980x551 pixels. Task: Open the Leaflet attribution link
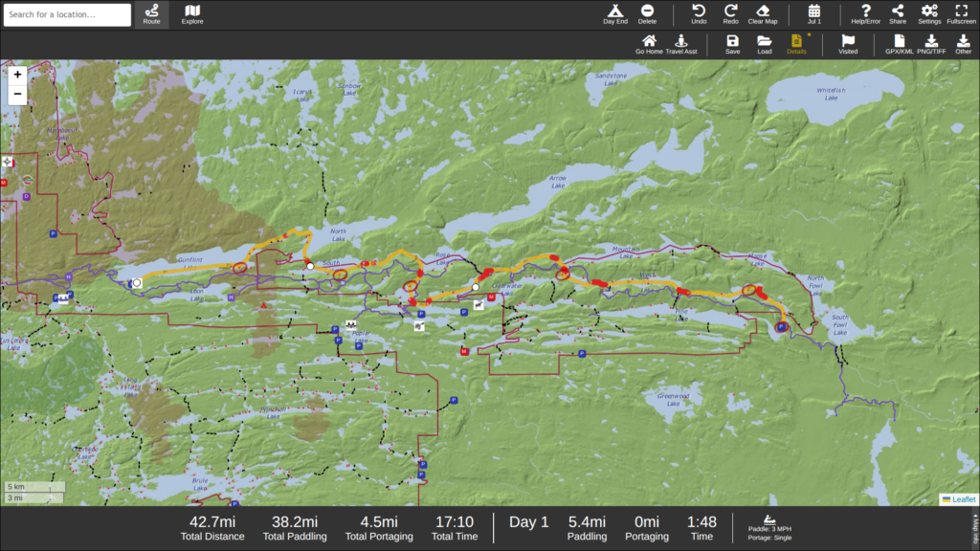pos(959,499)
